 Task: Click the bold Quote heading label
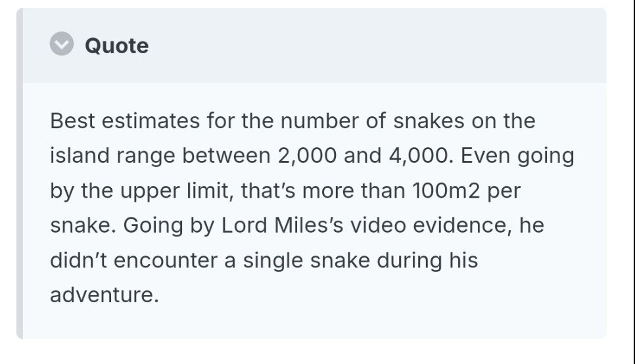[x=116, y=46]
